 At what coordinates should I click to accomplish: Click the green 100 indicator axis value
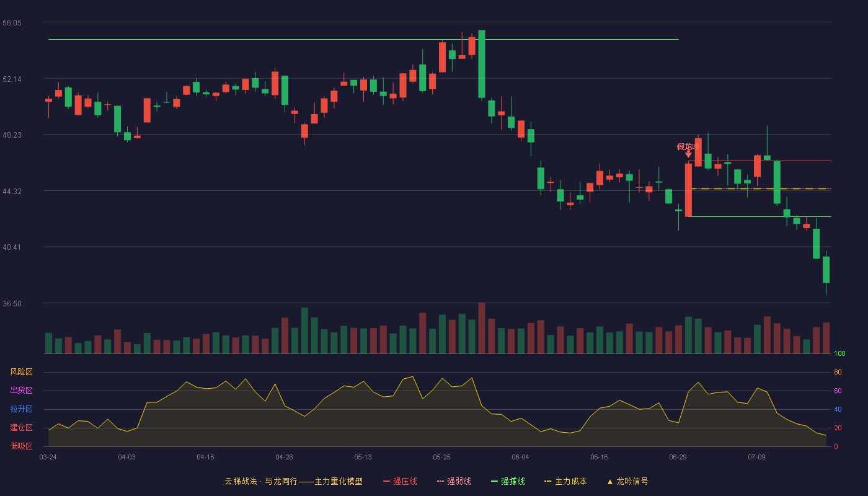(839, 354)
